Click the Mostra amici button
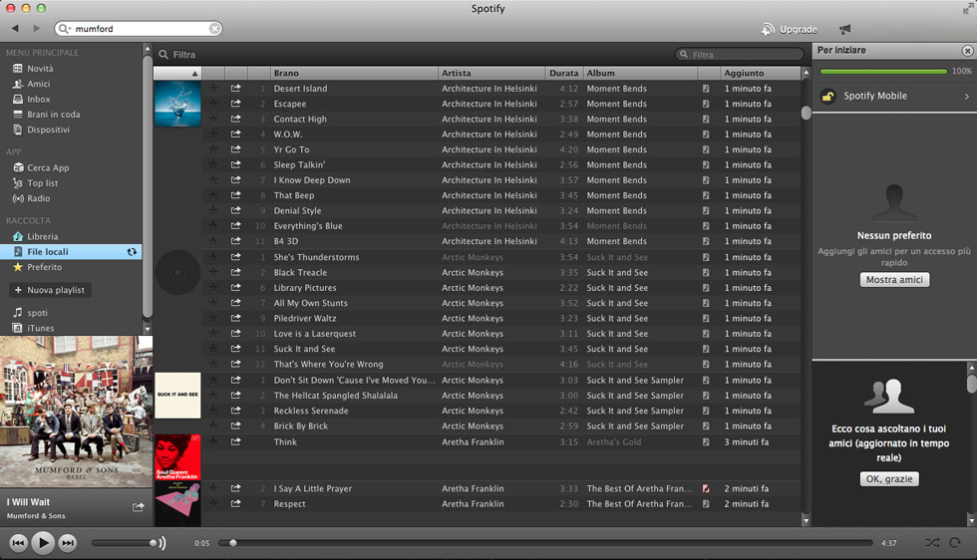The image size is (977, 560). pos(894,280)
